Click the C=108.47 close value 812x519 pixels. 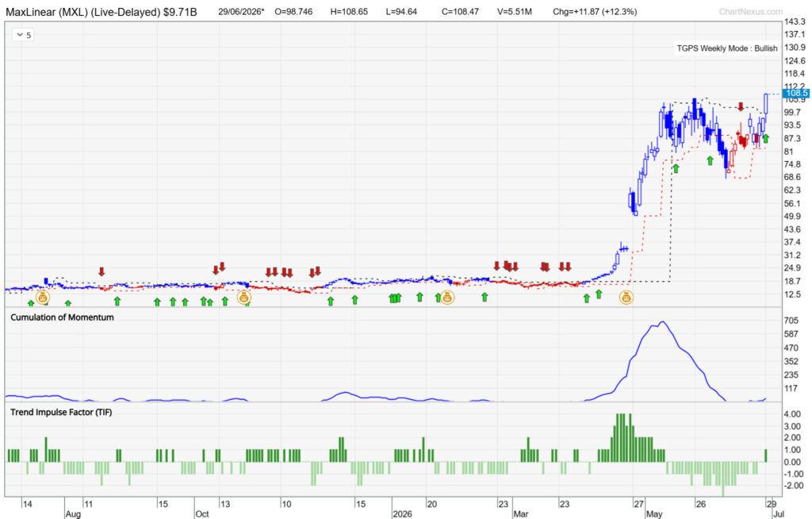pos(461,11)
